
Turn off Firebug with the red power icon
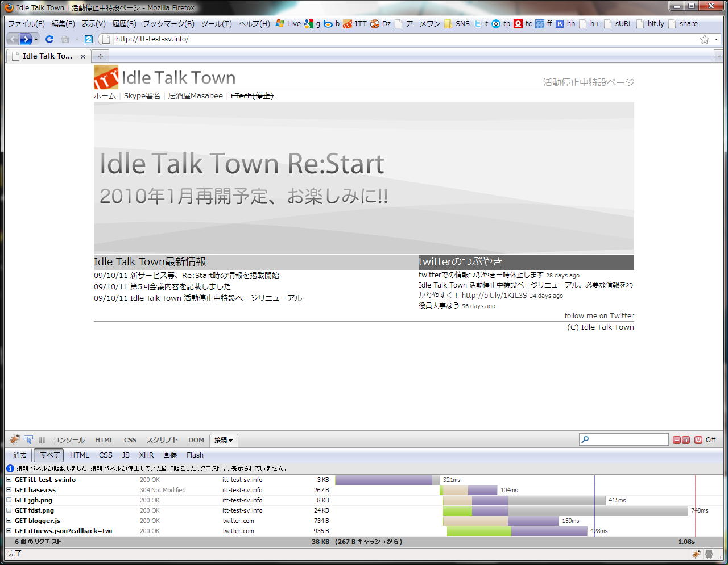698,440
